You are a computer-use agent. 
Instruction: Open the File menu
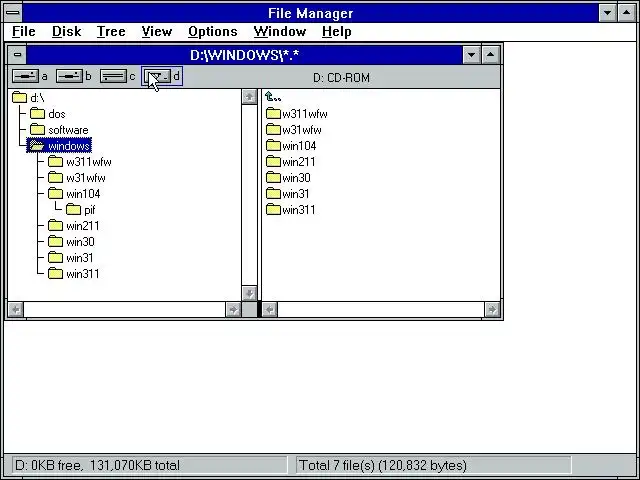[24, 31]
